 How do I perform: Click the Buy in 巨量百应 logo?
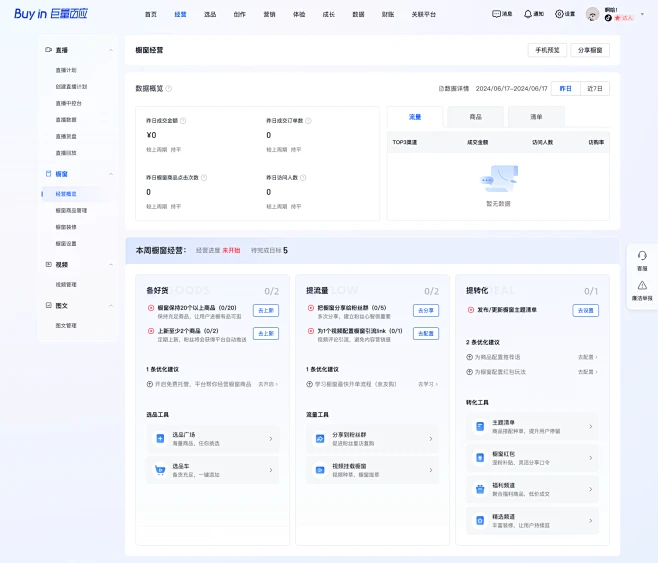(x=51, y=13)
